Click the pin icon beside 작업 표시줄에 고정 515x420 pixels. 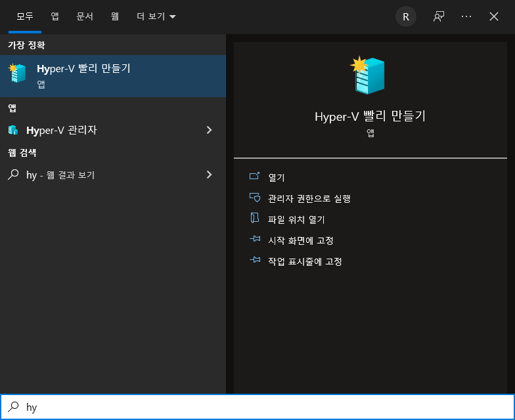(255, 260)
